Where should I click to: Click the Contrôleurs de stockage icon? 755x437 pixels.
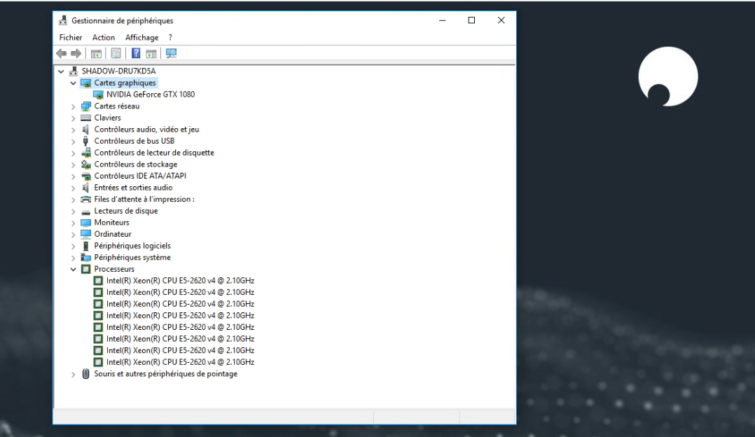pyautogui.click(x=86, y=164)
